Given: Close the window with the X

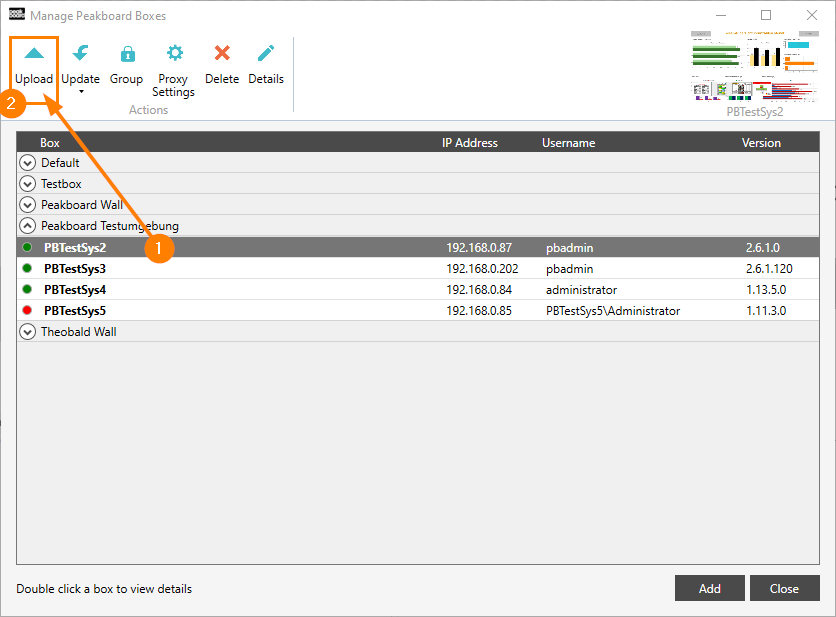Looking at the screenshot, I should coord(811,15).
